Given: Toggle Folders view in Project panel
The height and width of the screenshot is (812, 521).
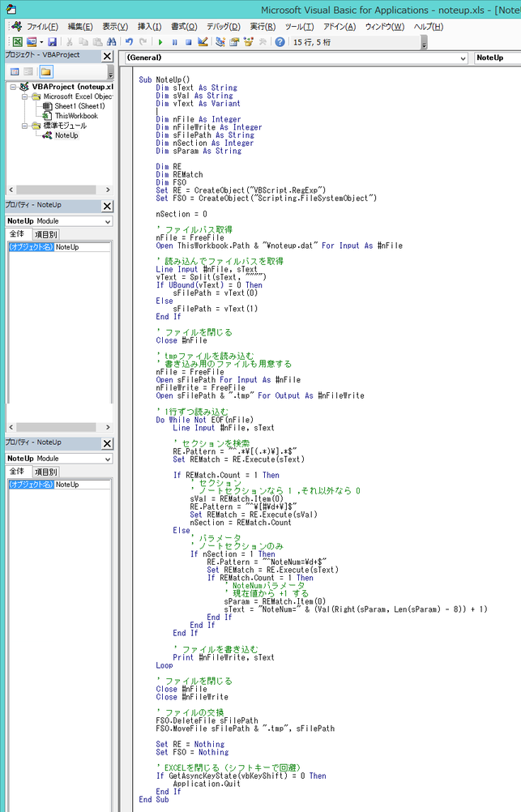Looking at the screenshot, I should pos(46,71).
